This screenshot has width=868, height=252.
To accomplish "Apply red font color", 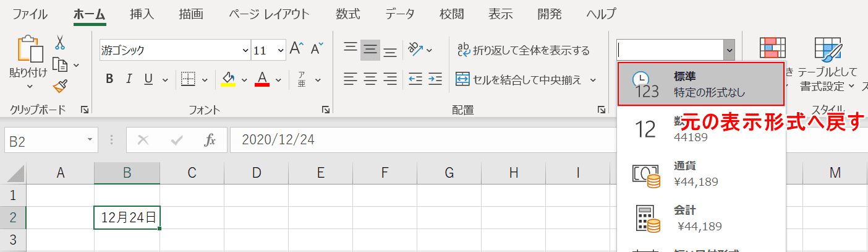I will pyautogui.click(x=262, y=79).
